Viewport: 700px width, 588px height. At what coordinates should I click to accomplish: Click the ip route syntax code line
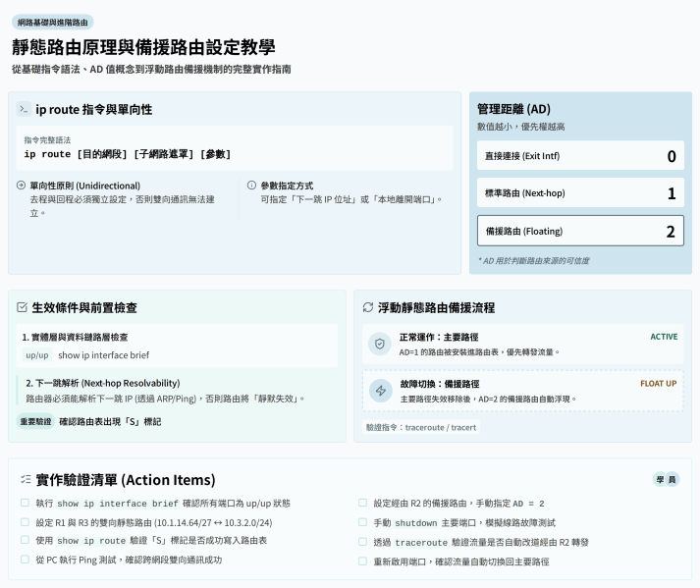[x=128, y=154]
